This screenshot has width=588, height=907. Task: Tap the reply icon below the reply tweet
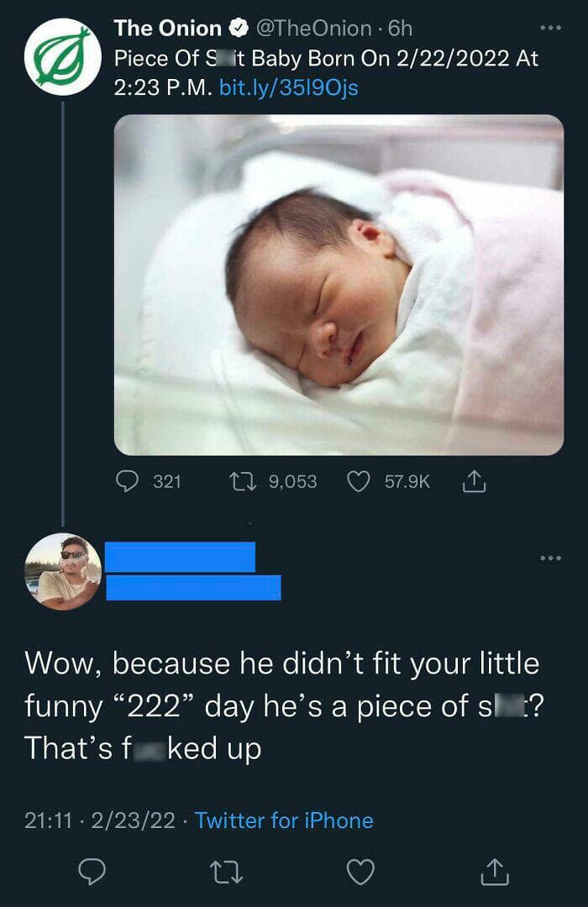pyautogui.click(x=92, y=873)
